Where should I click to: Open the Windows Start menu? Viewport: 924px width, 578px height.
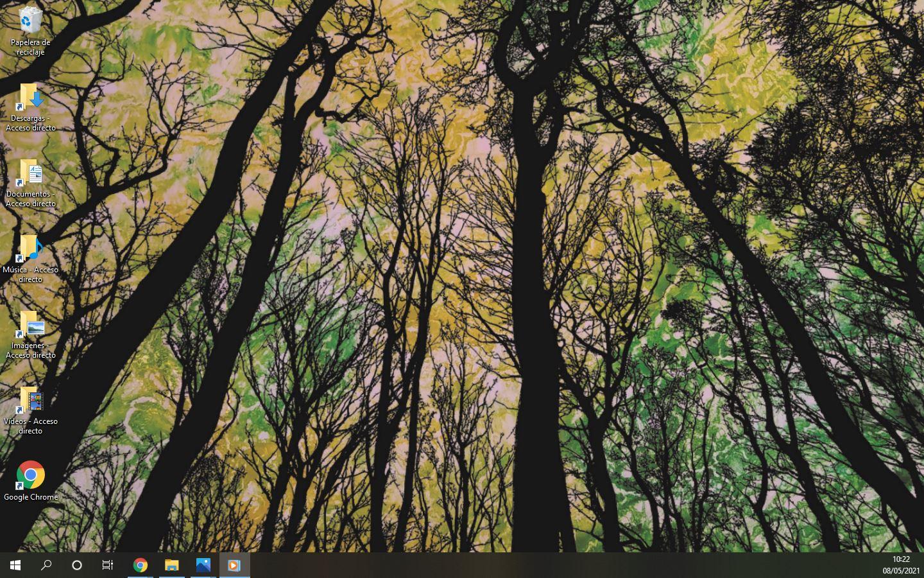(15, 565)
